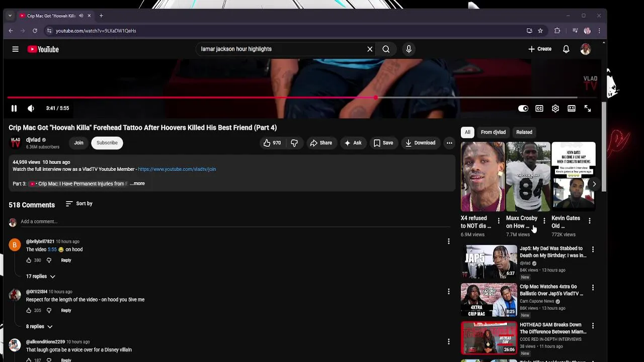Run the search with the magnifier button
Screen dimensions: 644x362
tap(386, 49)
